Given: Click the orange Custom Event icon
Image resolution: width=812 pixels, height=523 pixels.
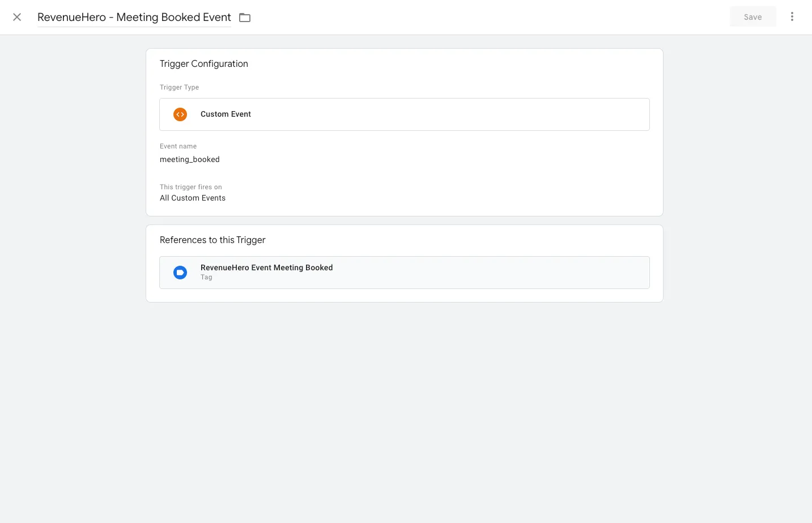Looking at the screenshot, I should pyautogui.click(x=180, y=114).
